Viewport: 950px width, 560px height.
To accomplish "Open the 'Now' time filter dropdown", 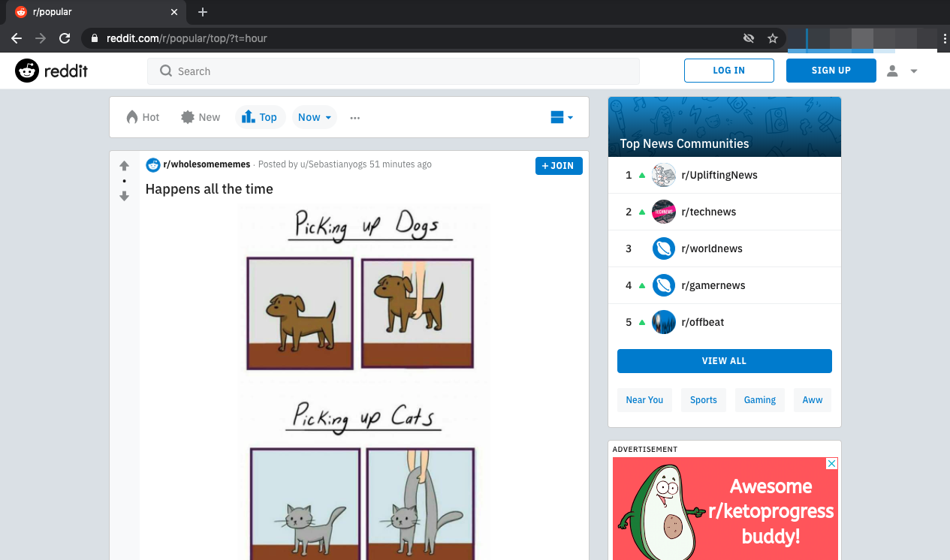I will pos(314,116).
